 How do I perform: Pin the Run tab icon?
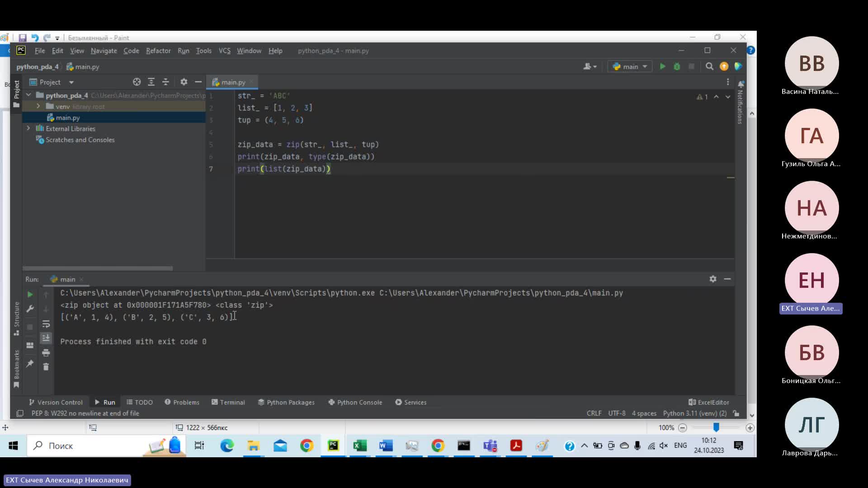point(30,363)
